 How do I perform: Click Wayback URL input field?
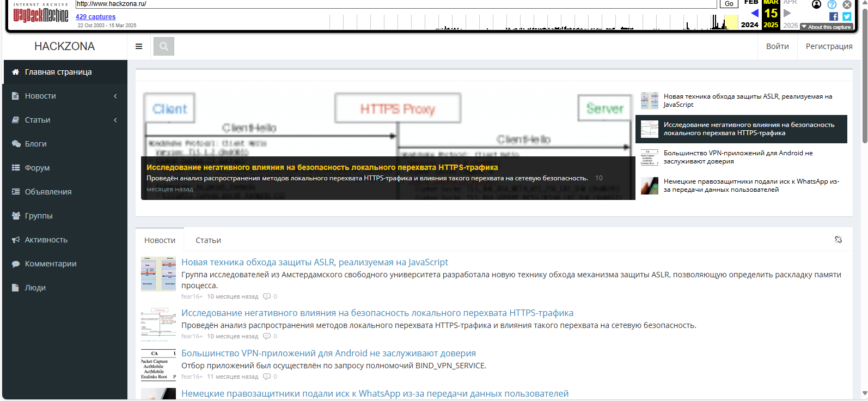(x=396, y=4)
